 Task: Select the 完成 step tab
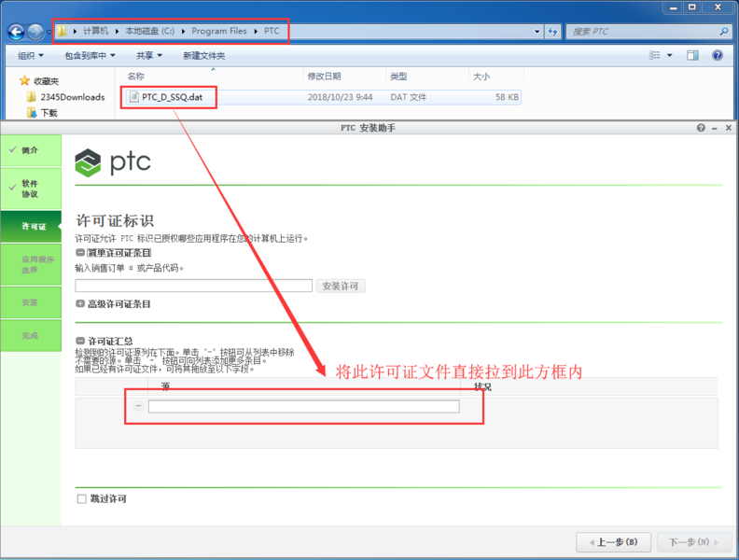coord(31,336)
